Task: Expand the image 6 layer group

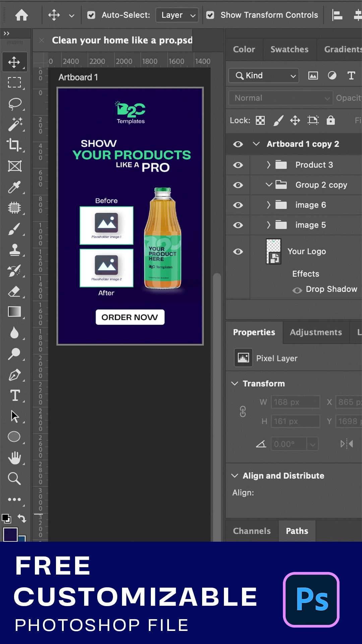Action: click(x=268, y=205)
